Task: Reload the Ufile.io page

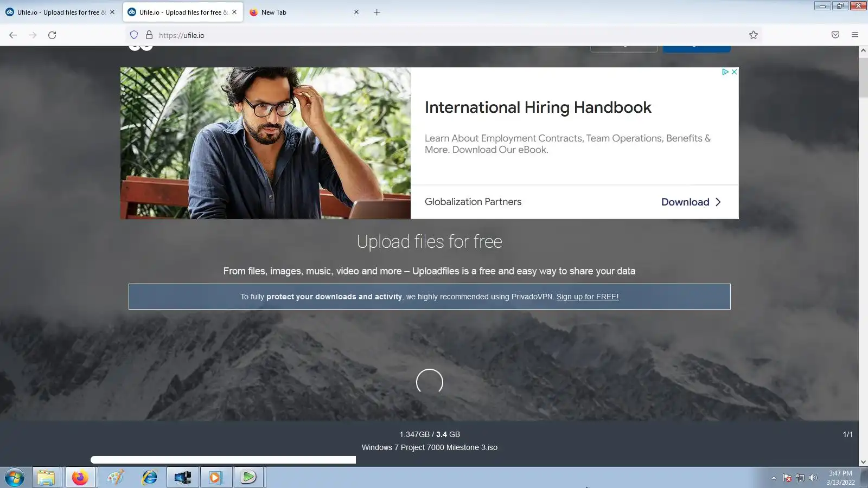Action: 52,35
